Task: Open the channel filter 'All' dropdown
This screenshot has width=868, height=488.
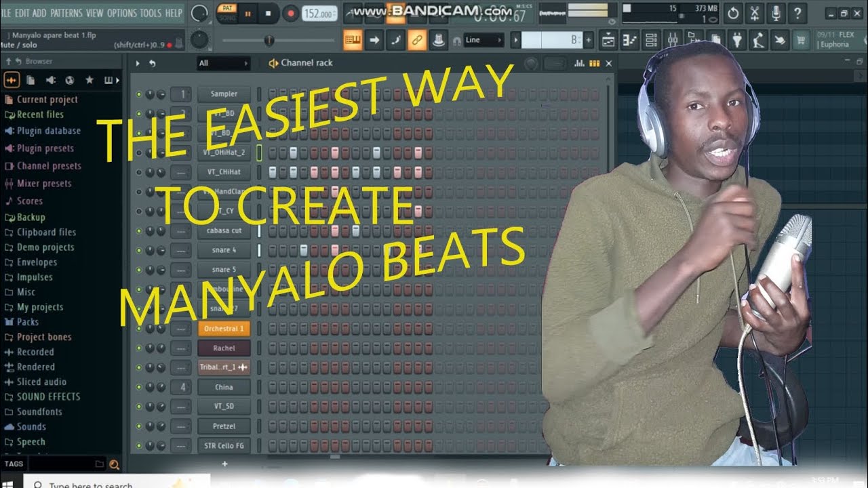Action: point(223,63)
